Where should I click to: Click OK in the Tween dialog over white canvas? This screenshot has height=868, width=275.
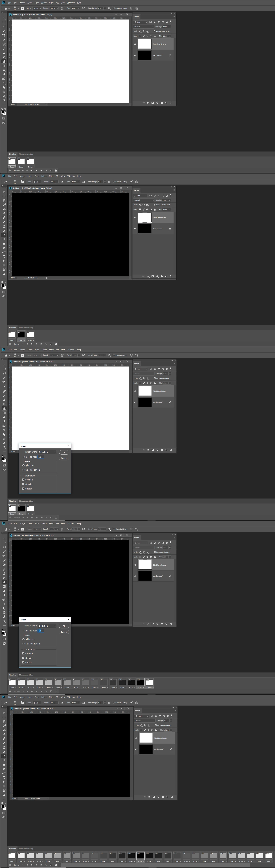(64, 452)
